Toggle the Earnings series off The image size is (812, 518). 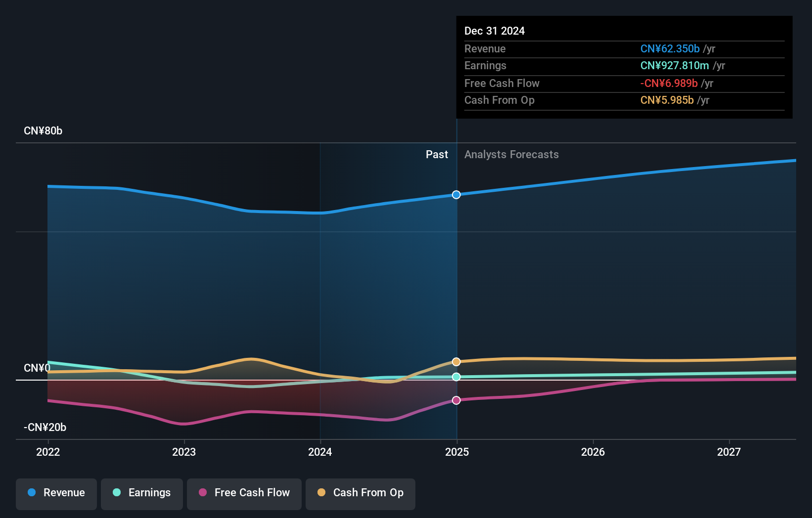coord(141,493)
